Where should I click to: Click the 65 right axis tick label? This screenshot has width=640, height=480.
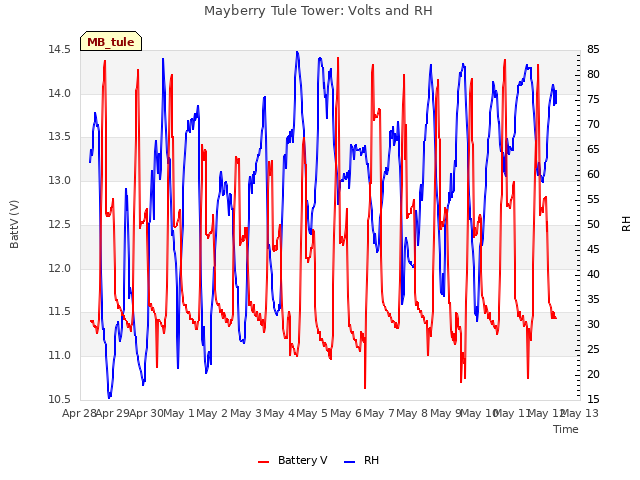pyautogui.click(x=593, y=149)
